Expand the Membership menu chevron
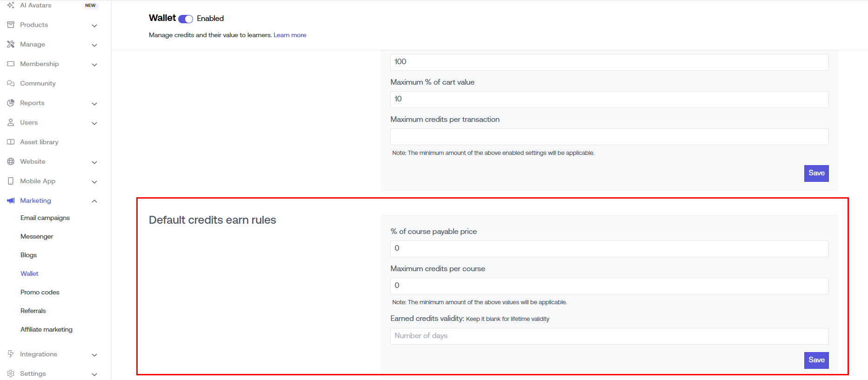The image size is (868, 380). (x=94, y=65)
